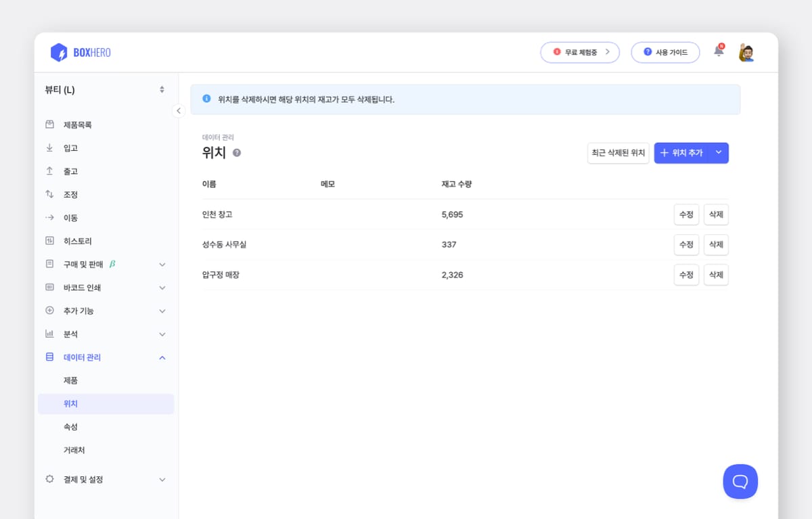Open the 위치 추가 dropdown arrow
Screen dimensions: 812x519
pyautogui.click(x=719, y=153)
